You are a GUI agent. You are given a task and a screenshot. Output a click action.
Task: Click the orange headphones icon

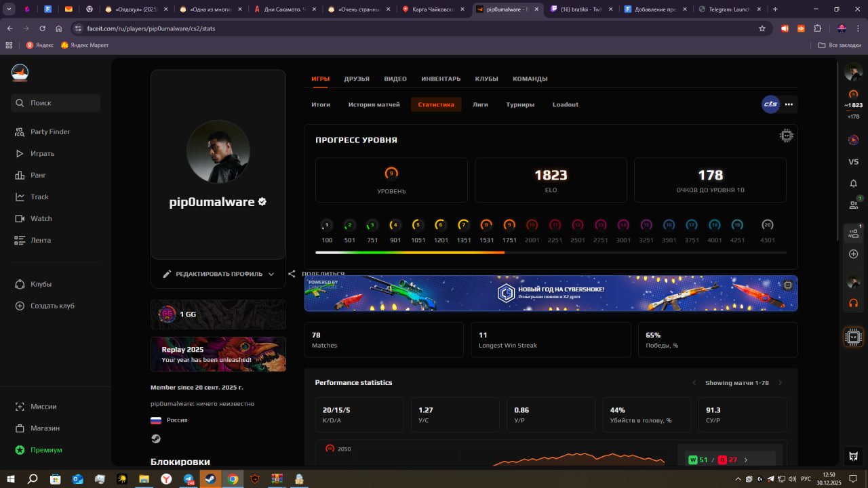[x=853, y=303]
